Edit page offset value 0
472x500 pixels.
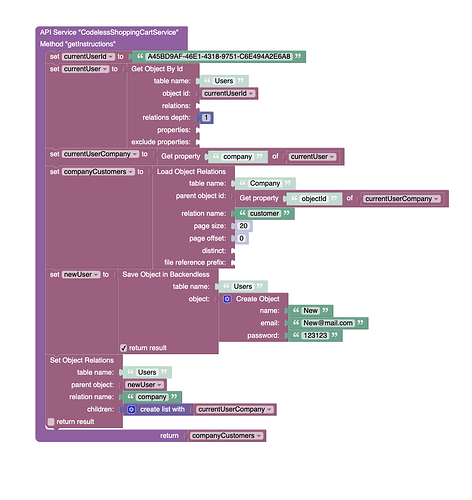[x=242, y=238]
